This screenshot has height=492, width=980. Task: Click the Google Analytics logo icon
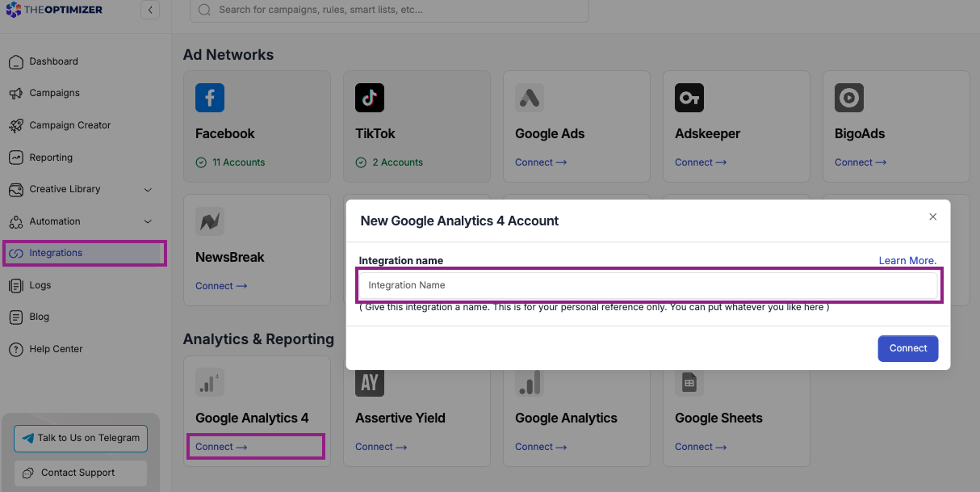coord(530,382)
